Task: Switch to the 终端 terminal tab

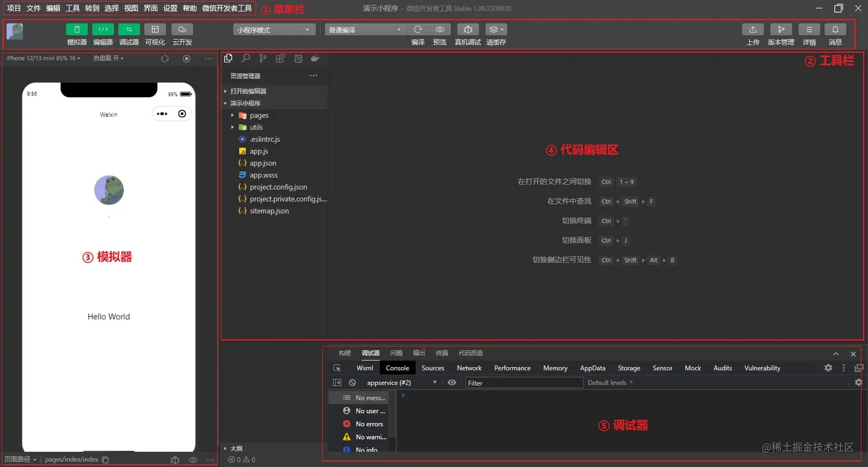Action: [x=442, y=353]
